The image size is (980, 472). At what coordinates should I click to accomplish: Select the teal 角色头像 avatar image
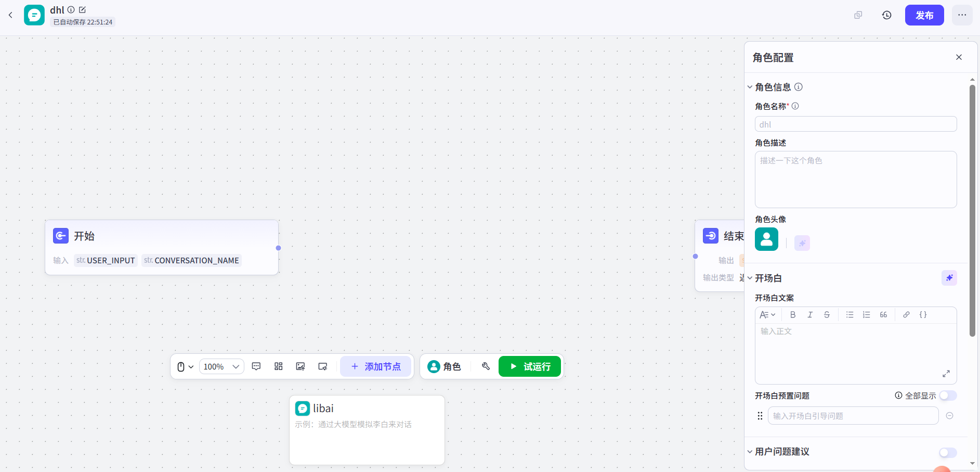pyautogui.click(x=766, y=239)
